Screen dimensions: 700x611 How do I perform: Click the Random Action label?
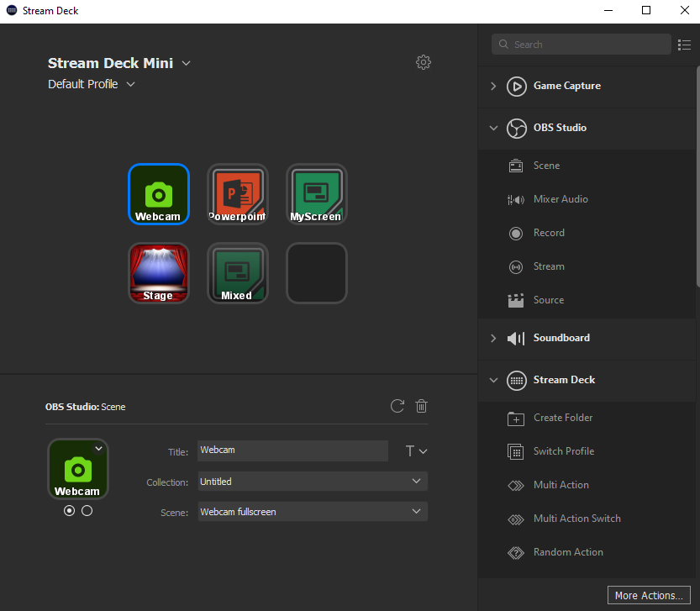point(568,552)
